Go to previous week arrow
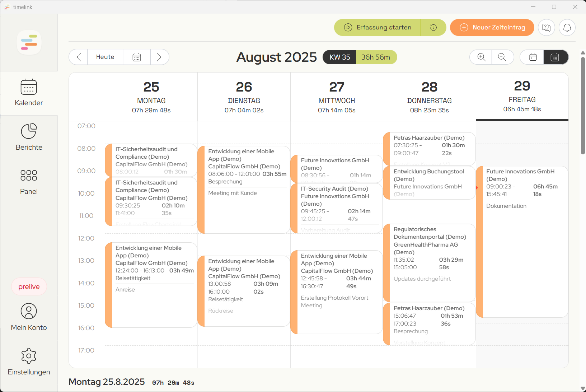 tap(79, 57)
